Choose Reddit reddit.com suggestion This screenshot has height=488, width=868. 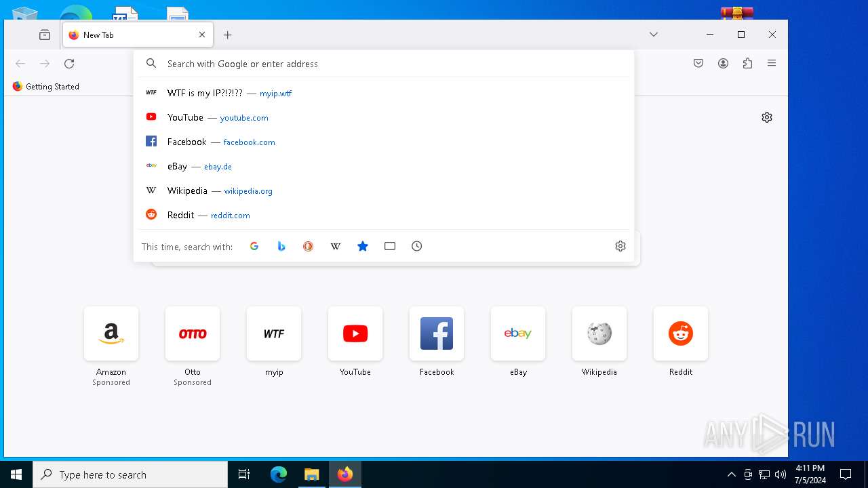click(384, 215)
